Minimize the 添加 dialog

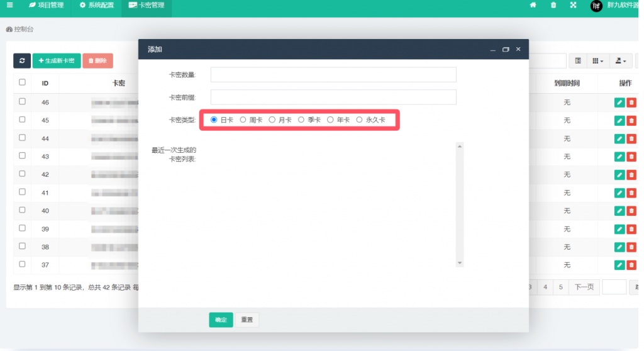click(492, 49)
